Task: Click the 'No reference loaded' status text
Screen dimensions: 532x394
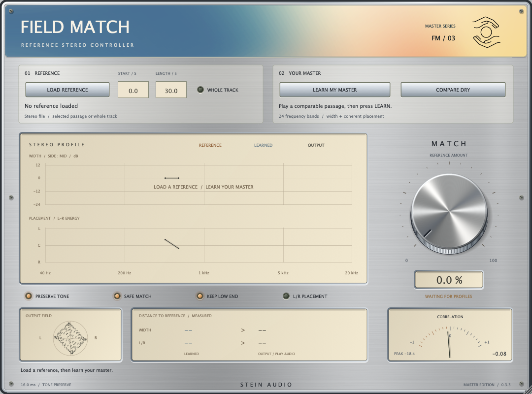Action: coord(51,106)
